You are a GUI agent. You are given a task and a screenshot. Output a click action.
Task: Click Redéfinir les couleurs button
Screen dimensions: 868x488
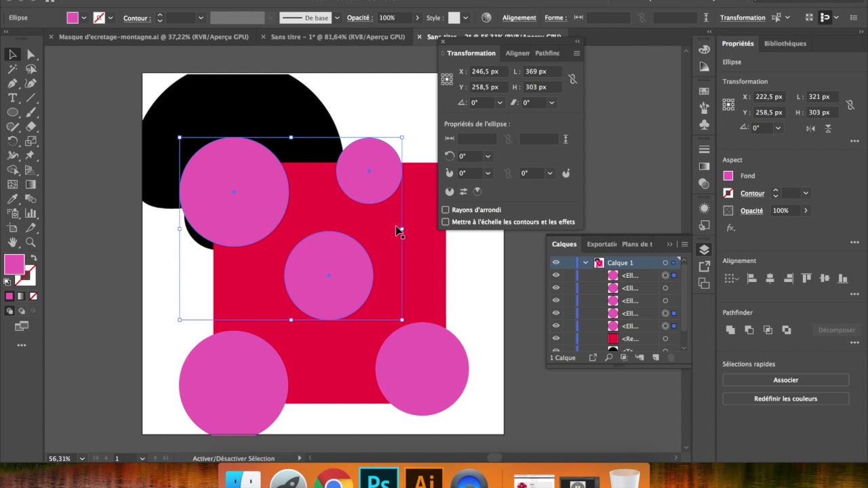pyautogui.click(x=785, y=399)
